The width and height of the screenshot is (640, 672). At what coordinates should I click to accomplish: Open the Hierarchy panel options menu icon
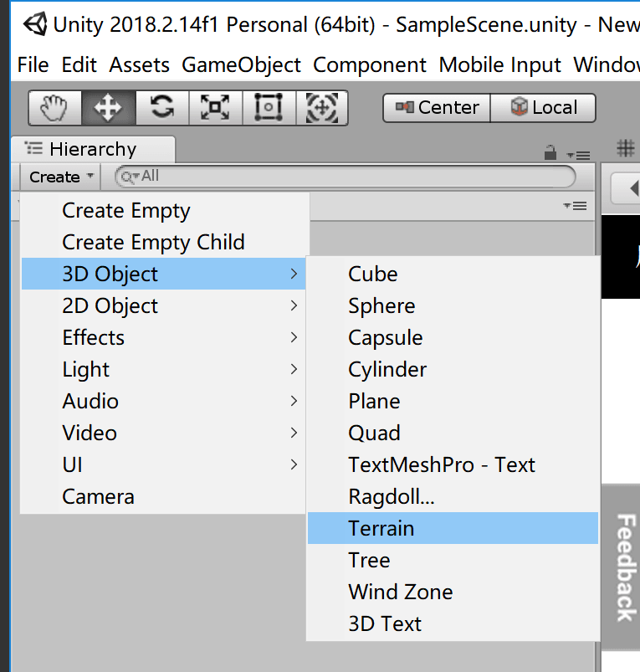tap(578, 155)
